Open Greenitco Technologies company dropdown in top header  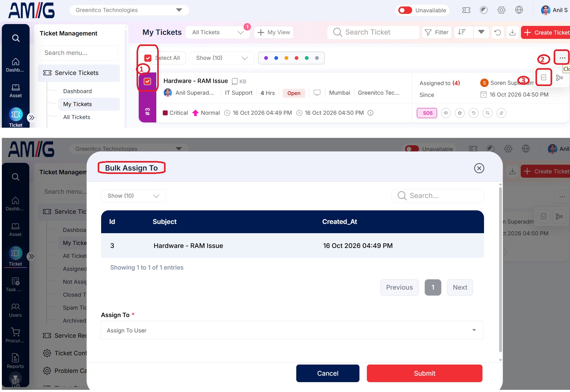point(129,10)
